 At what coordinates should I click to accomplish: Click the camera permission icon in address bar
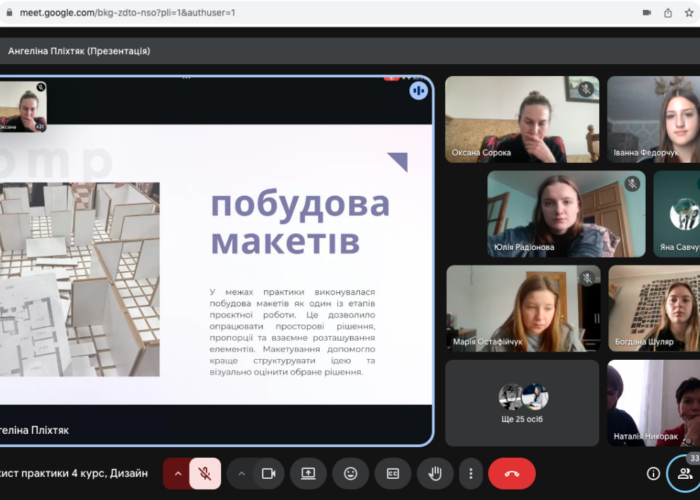click(x=643, y=12)
